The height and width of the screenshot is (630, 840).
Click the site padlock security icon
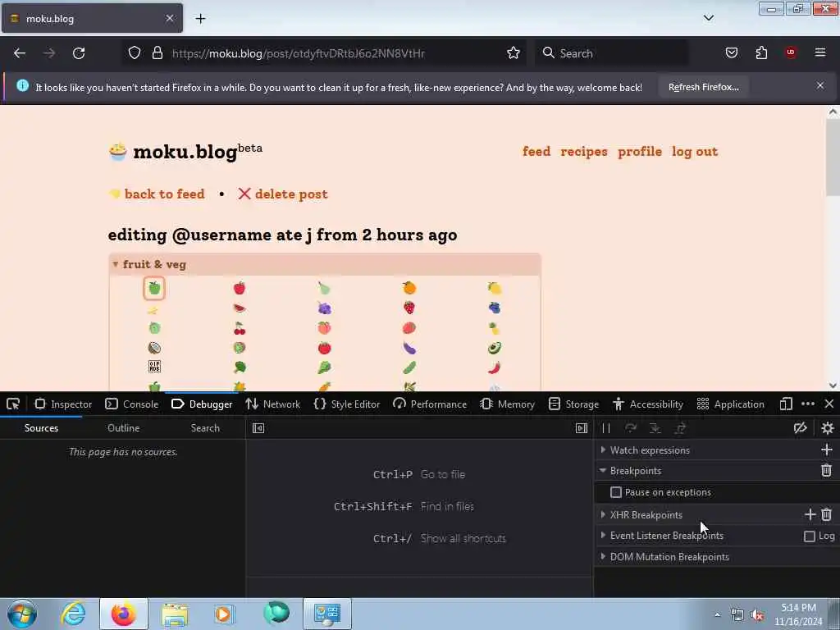tap(157, 52)
